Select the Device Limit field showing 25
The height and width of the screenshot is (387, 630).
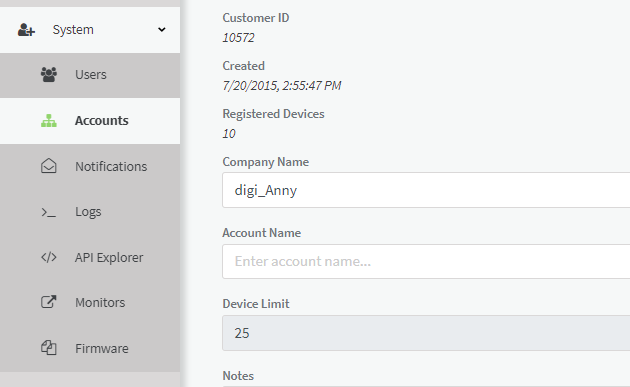pos(426,333)
